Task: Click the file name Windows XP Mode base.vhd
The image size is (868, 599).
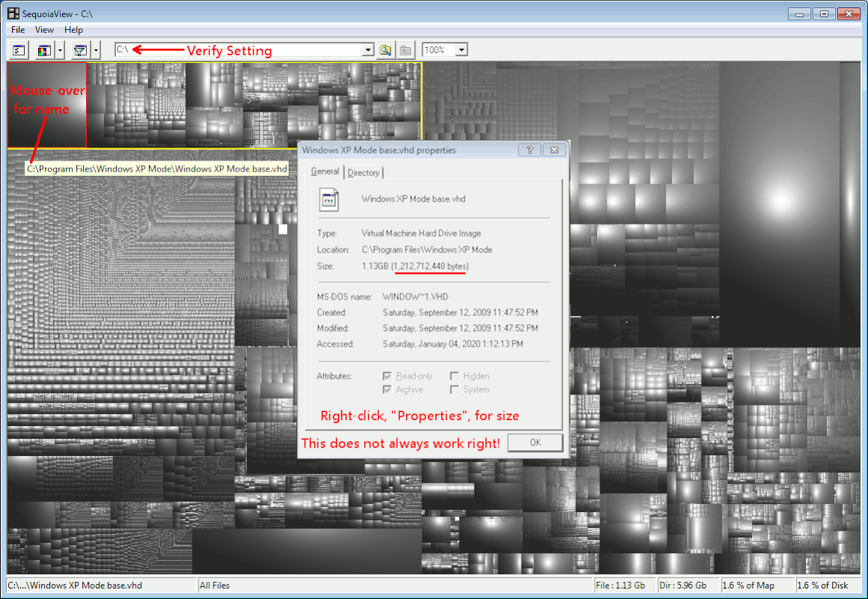Action: click(x=413, y=199)
